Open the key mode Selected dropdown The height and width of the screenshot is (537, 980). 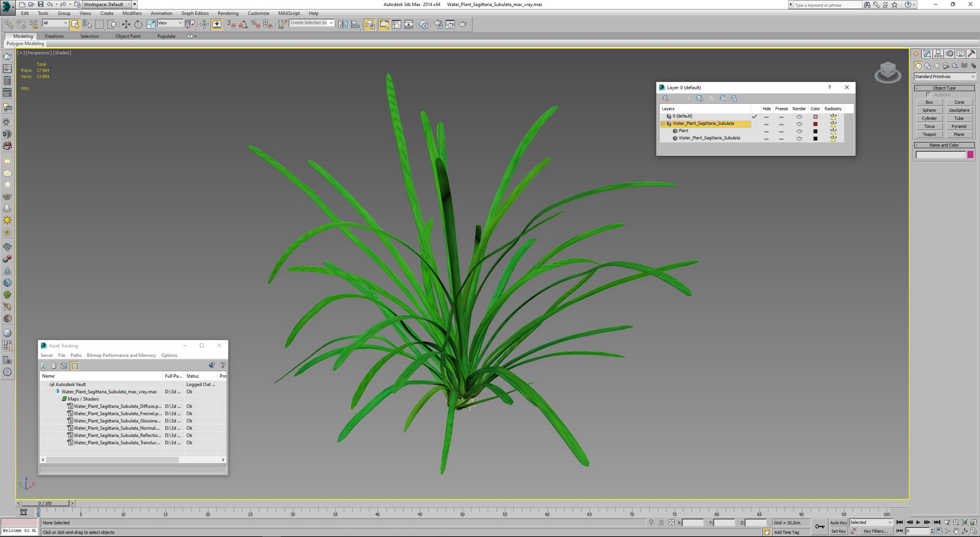click(871, 523)
